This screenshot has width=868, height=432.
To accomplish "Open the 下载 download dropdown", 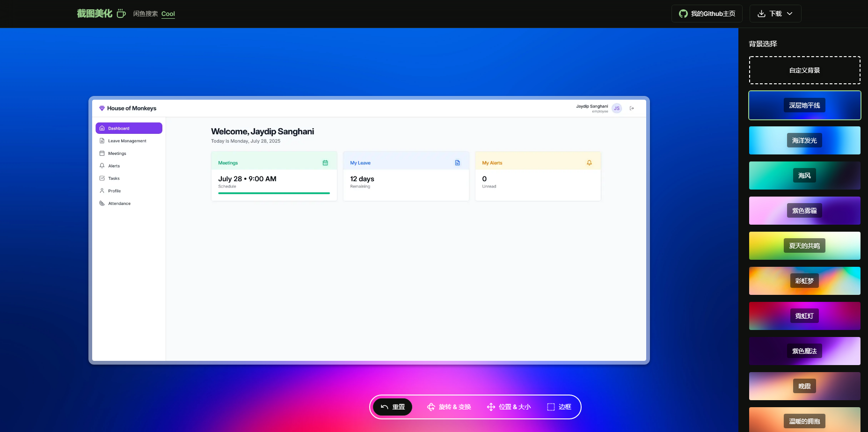I will pos(775,14).
